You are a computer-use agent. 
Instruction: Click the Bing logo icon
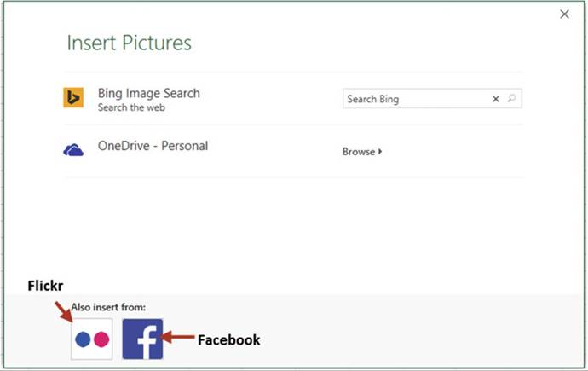click(x=73, y=98)
